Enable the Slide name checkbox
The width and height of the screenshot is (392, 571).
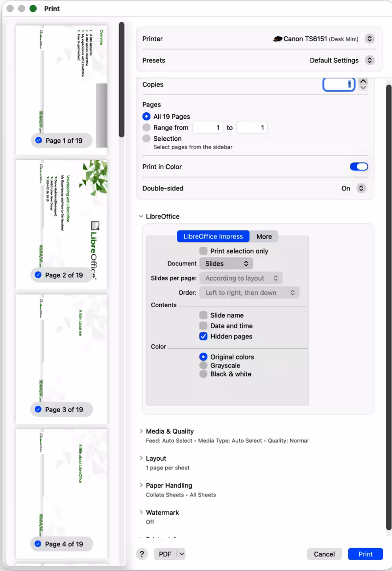coord(203,315)
